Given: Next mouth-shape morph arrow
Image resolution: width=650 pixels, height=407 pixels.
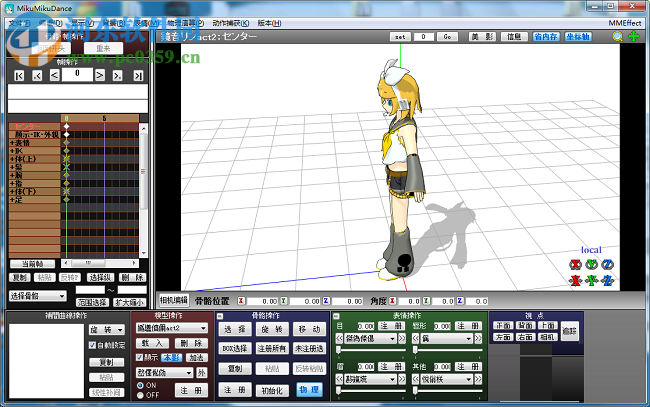Looking at the screenshot, I should (478, 339).
